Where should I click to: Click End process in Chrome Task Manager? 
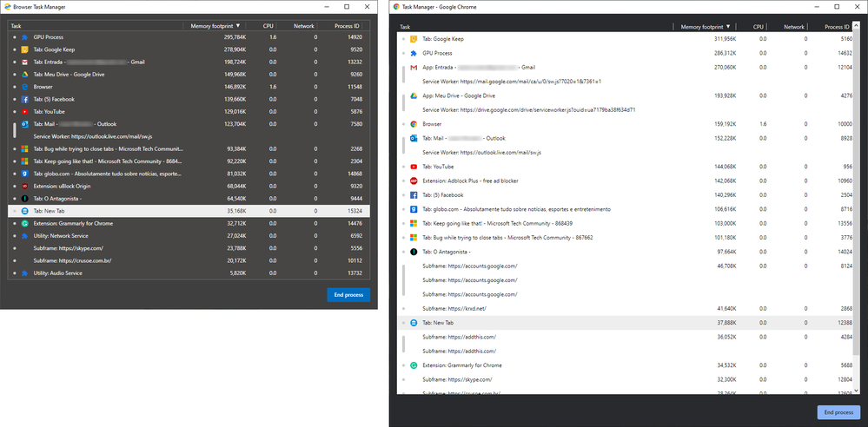838,412
